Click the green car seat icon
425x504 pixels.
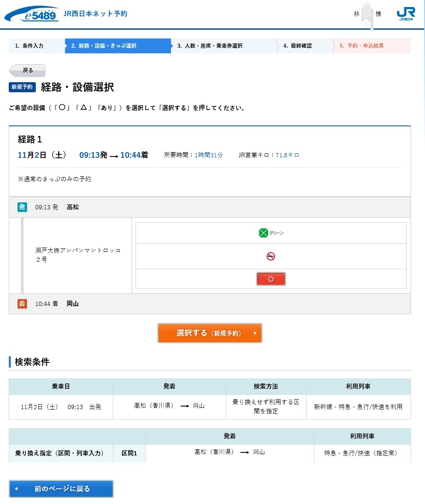[263, 233]
